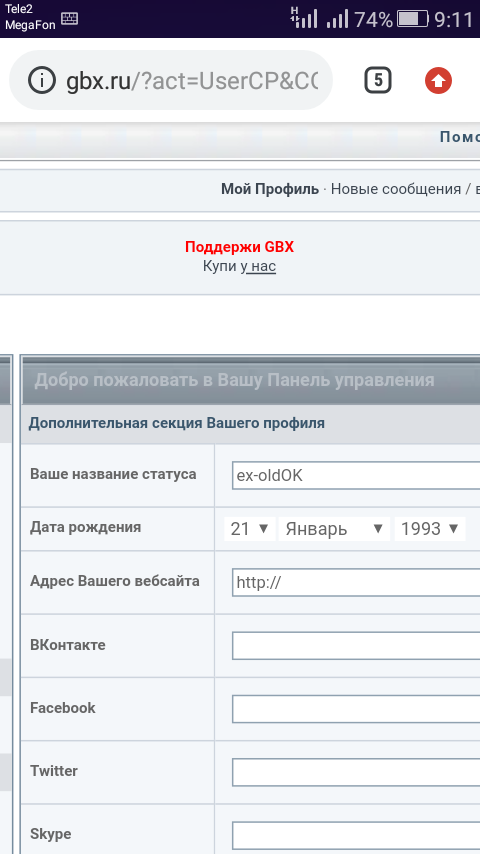Tap the red update arrow icon
Screen dimensions: 480x854
tap(438, 81)
